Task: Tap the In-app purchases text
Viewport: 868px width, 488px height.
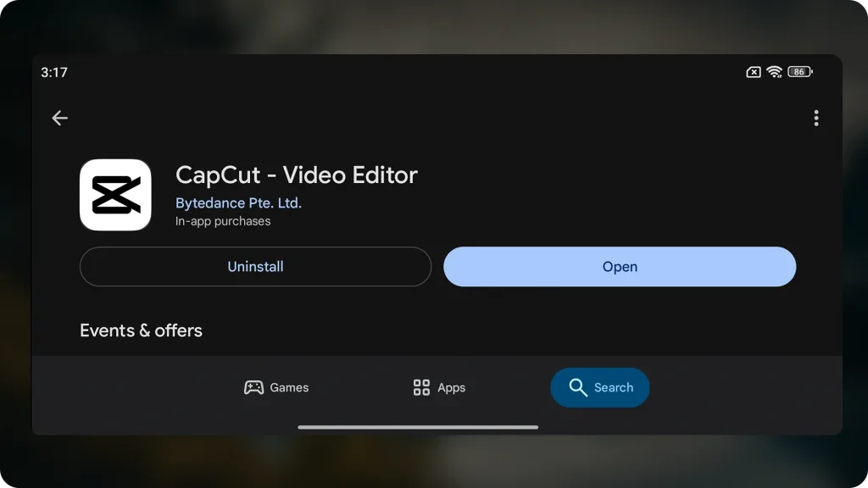Action: click(x=223, y=221)
